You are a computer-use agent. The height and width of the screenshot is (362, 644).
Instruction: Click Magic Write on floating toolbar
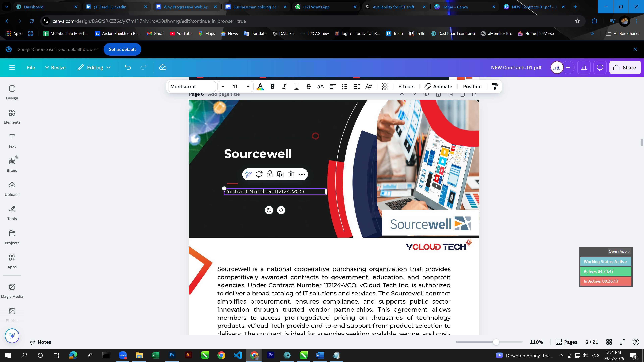pyautogui.click(x=248, y=174)
